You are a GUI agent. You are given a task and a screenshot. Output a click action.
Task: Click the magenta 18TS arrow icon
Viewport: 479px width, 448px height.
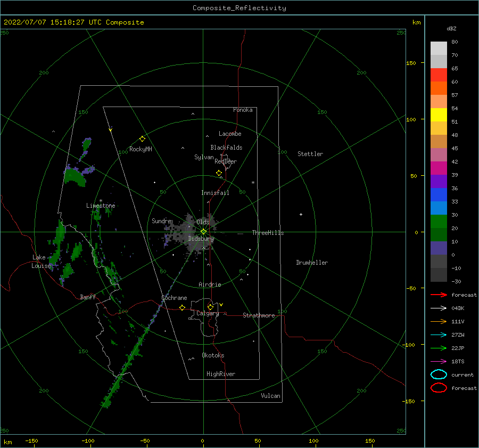pos(439,362)
